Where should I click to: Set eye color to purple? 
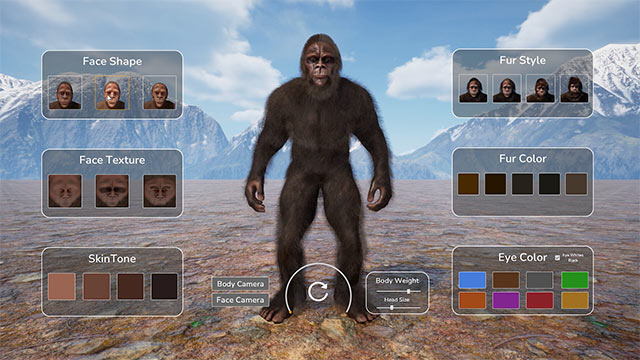point(506,300)
